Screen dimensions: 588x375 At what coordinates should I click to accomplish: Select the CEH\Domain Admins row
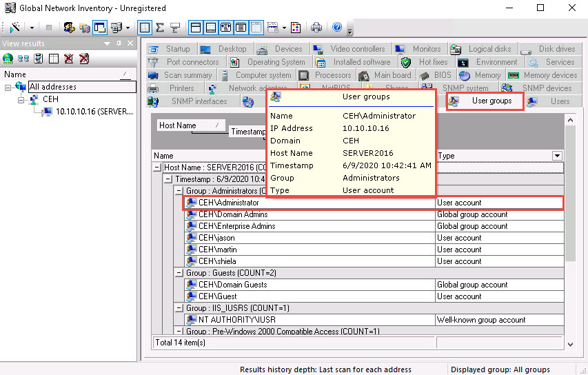click(374, 214)
